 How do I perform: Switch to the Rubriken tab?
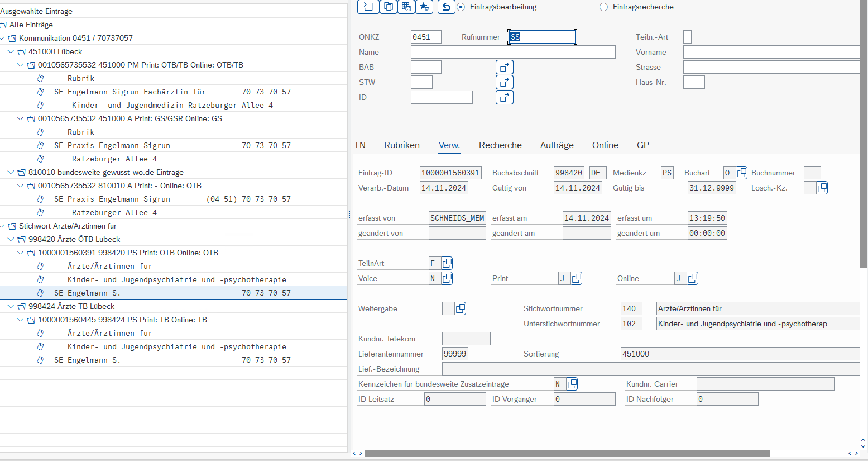coord(402,145)
